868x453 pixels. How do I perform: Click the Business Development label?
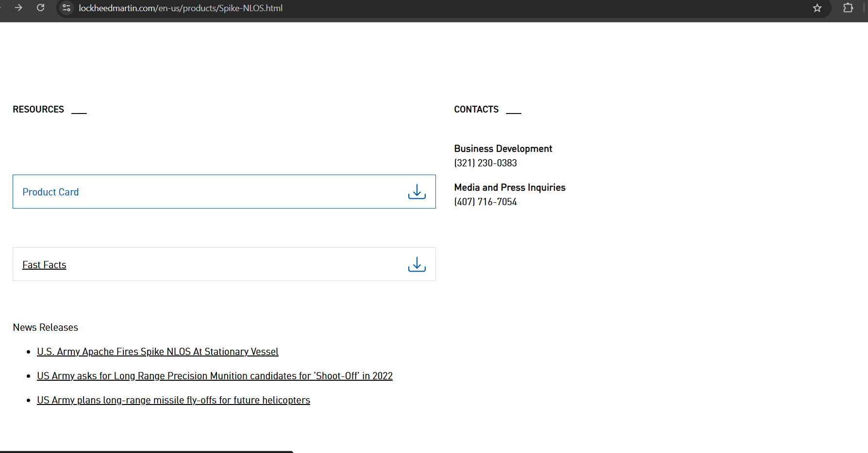coord(503,149)
